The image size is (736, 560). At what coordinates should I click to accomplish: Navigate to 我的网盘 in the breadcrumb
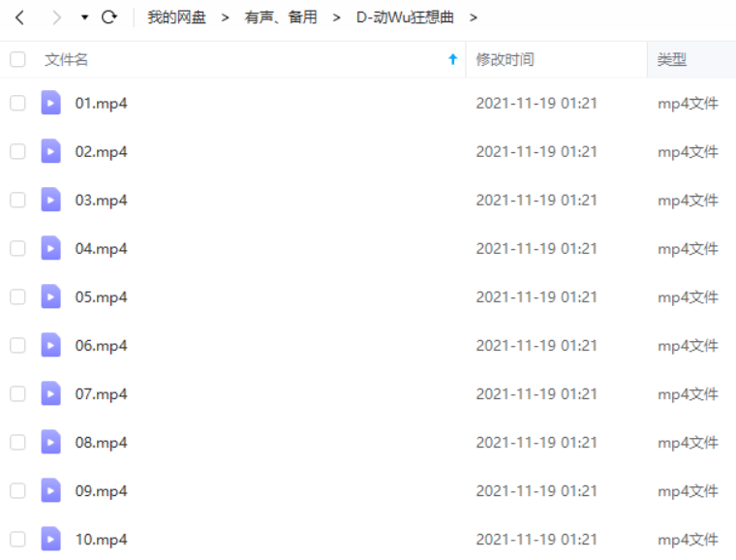[x=176, y=17]
